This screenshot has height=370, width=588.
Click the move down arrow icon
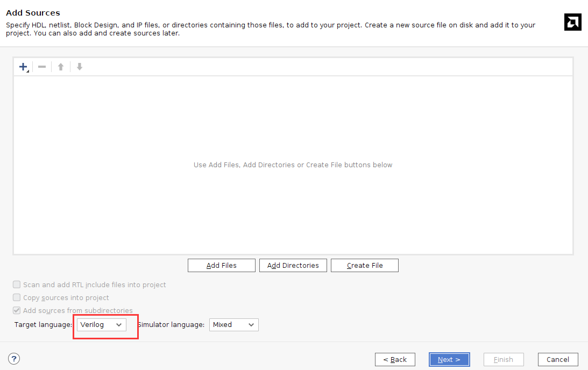(x=80, y=67)
